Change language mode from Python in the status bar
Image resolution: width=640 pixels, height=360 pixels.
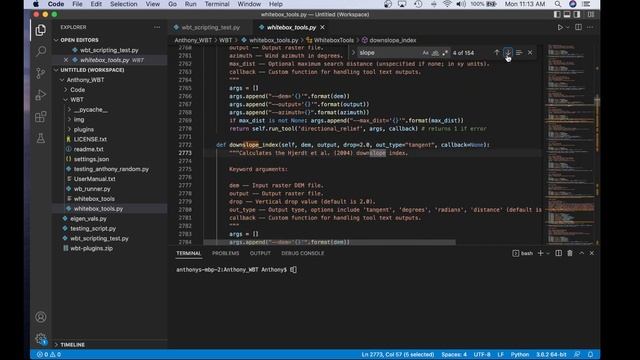click(x=520, y=354)
